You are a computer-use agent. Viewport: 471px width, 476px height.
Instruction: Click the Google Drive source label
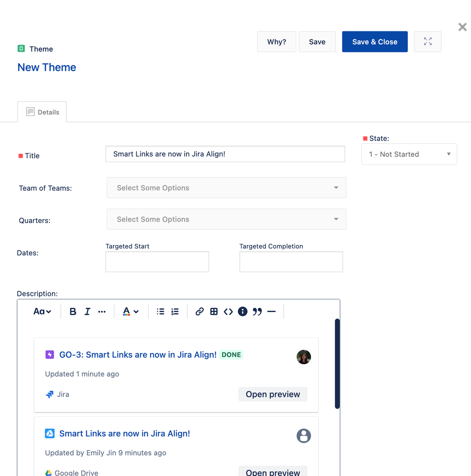(x=76, y=473)
